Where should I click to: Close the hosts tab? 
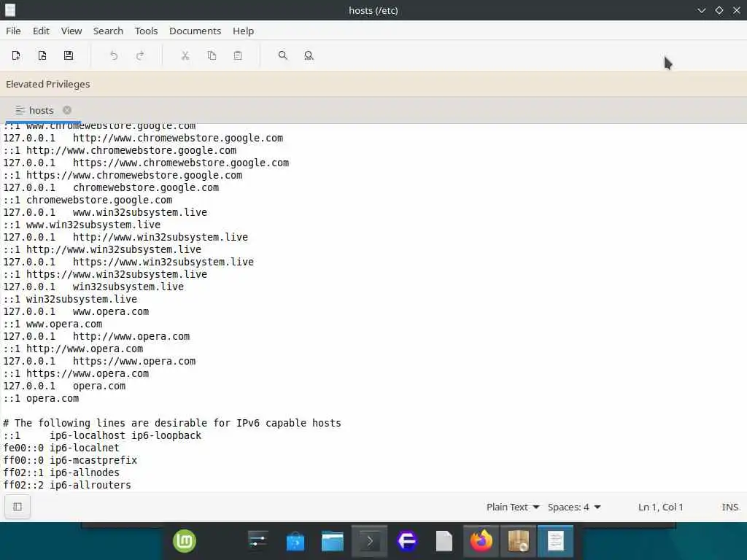pos(67,110)
